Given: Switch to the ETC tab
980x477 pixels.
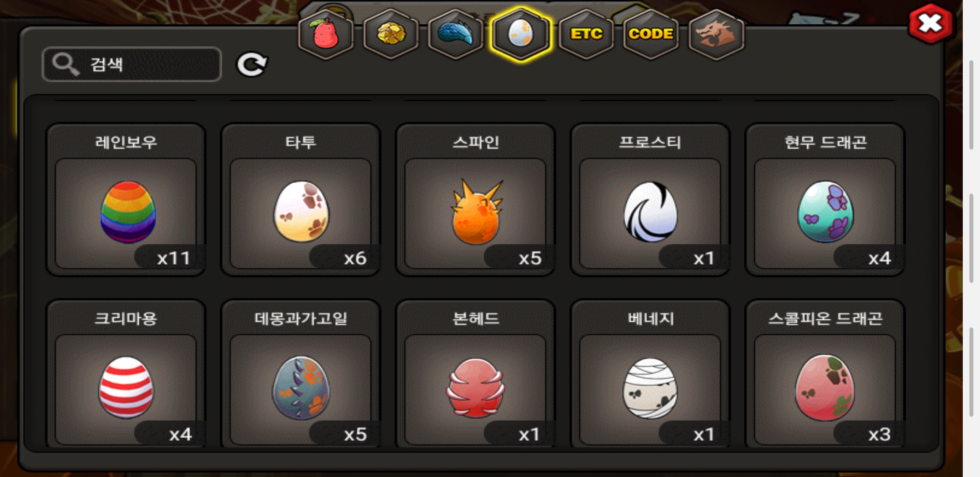Looking at the screenshot, I should point(586,34).
